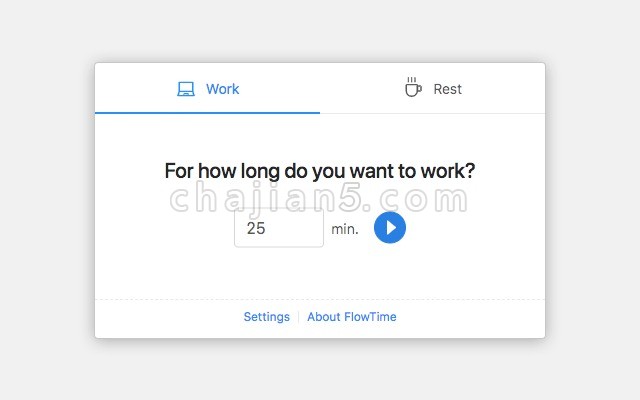This screenshot has width=640, height=400.
Task: Click the chajian5.com watermark text
Action: (x=319, y=199)
